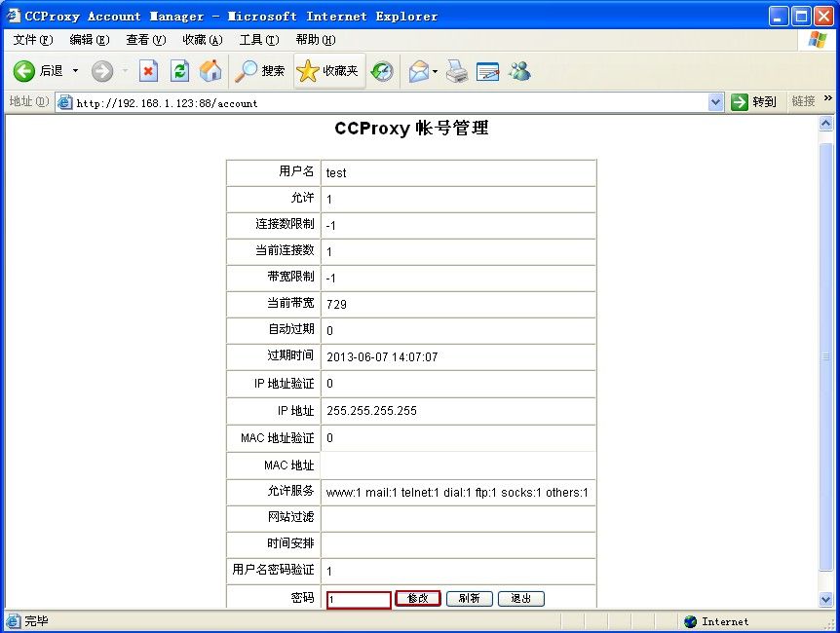Click the MAC 地址验证 label cell
The height and width of the screenshot is (633, 840).
click(x=273, y=438)
